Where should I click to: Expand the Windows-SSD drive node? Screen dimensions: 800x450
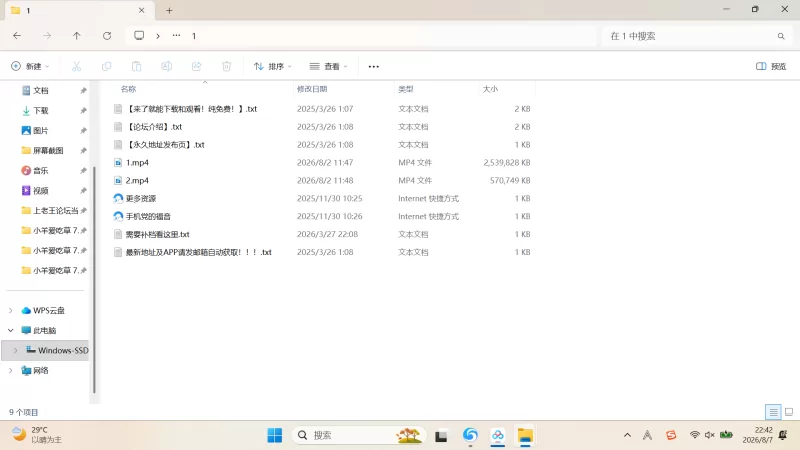click(x=15, y=350)
